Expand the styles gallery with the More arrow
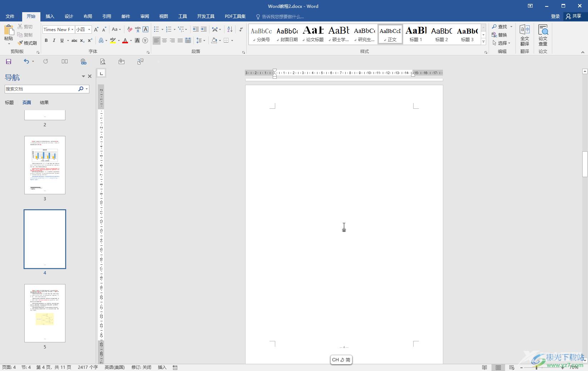The width and height of the screenshot is (588, 371). tap(483, 42)
